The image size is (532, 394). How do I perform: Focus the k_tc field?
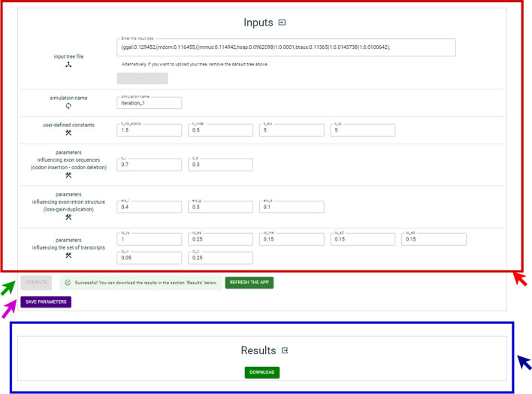click(x=363, y=130)
